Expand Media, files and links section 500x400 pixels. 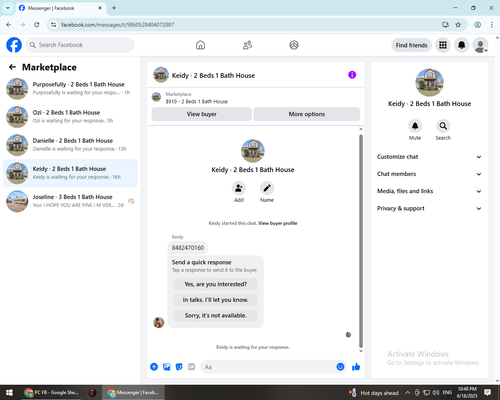pyautogui.click(x=429, y=191)
